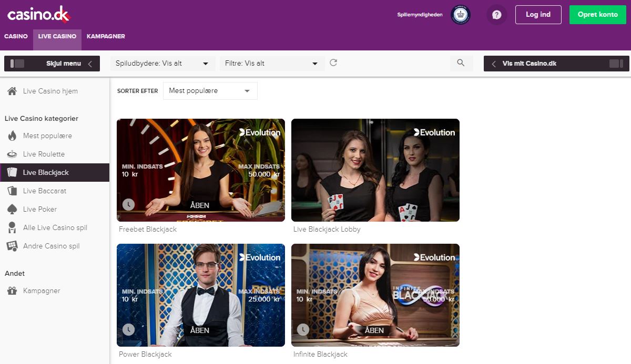
Task: Open the Spillemyndigheden crown badge
Action: click(460, 15)
